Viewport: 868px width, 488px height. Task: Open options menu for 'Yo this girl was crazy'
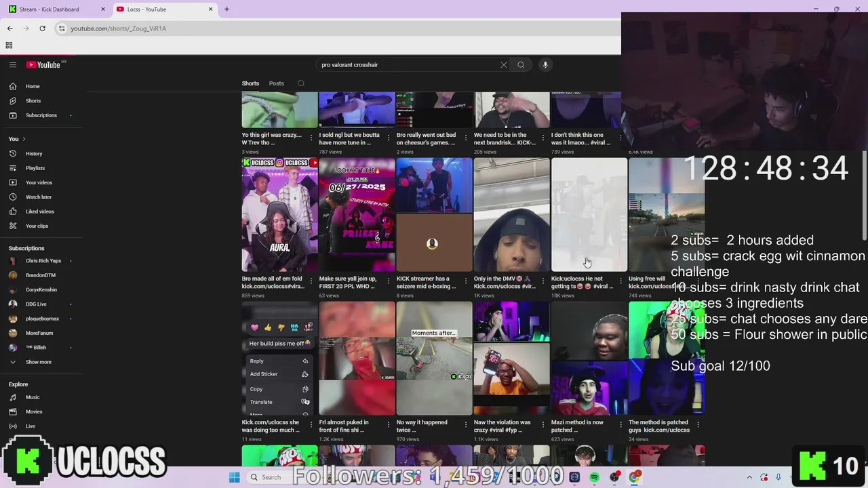coord(311,138)
